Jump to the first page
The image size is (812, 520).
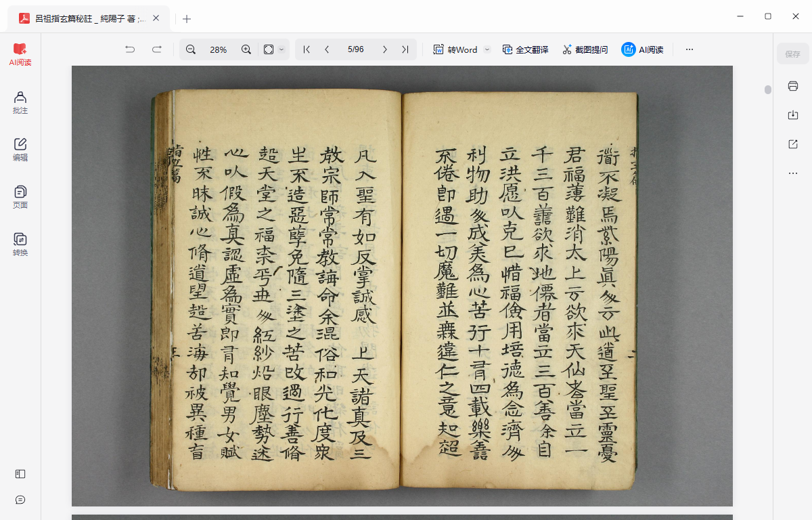point(307,49)
